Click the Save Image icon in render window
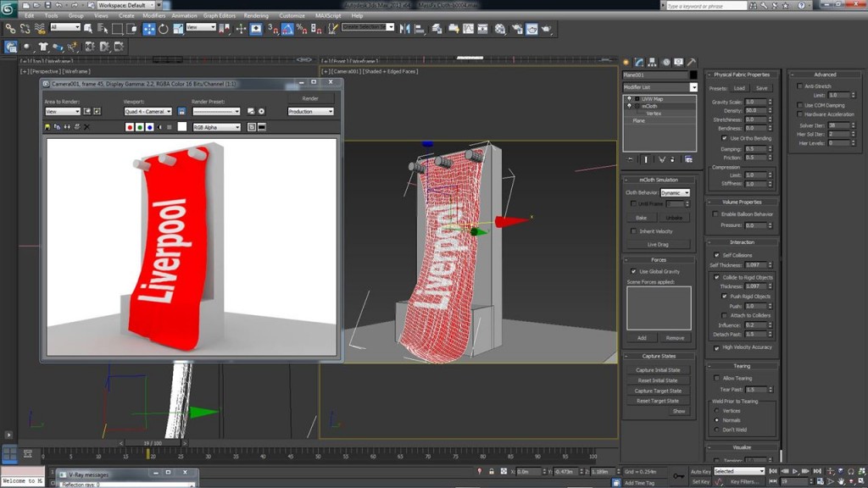868x488 pixels. coord(47,127)
